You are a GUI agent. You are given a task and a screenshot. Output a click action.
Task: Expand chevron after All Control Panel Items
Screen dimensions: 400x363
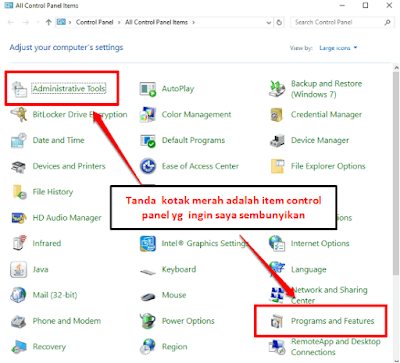point(193,22)
